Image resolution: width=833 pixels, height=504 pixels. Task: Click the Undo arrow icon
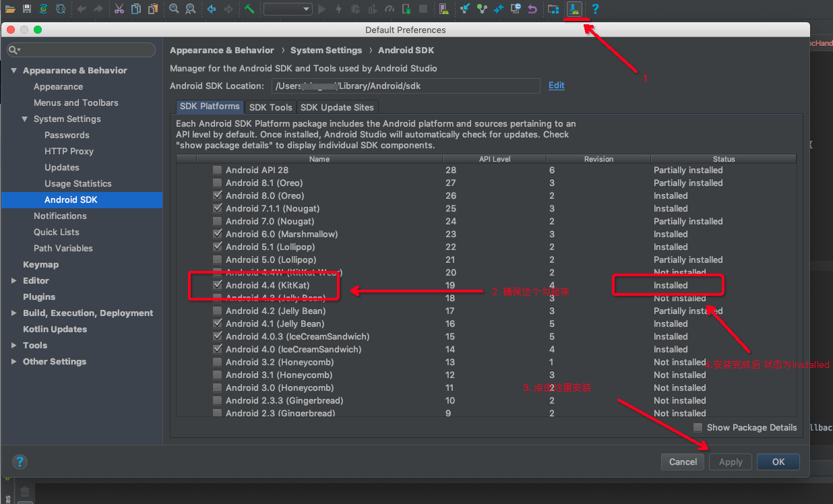coord(82,9)
